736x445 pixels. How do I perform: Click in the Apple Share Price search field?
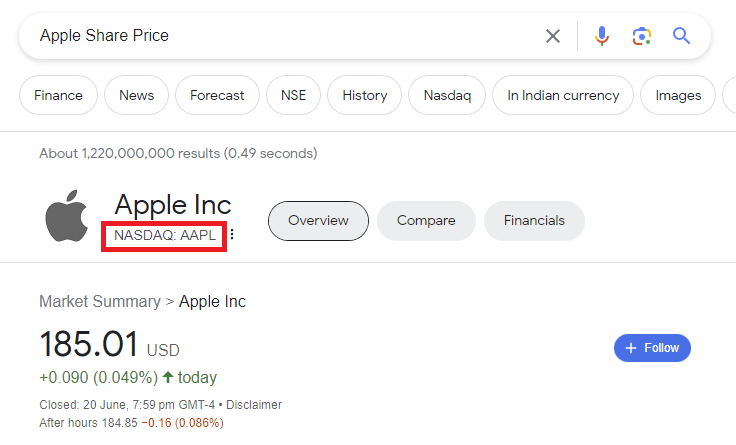point(280,36)
